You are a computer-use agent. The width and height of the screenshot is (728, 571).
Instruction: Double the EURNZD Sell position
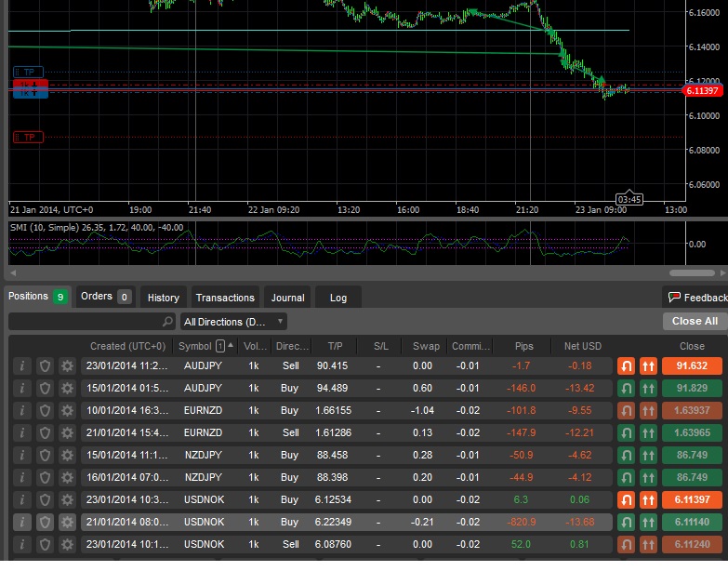coord(648,432)
